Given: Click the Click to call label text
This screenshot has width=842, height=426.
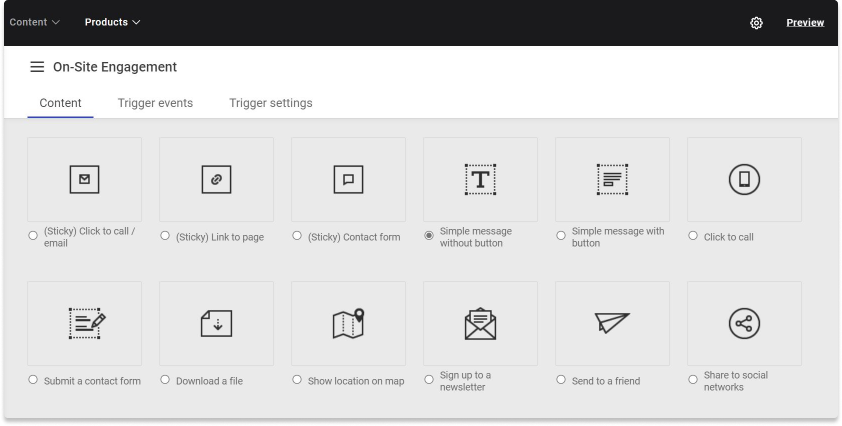Looking at the screenshot, I should click(x=728, y=237).
